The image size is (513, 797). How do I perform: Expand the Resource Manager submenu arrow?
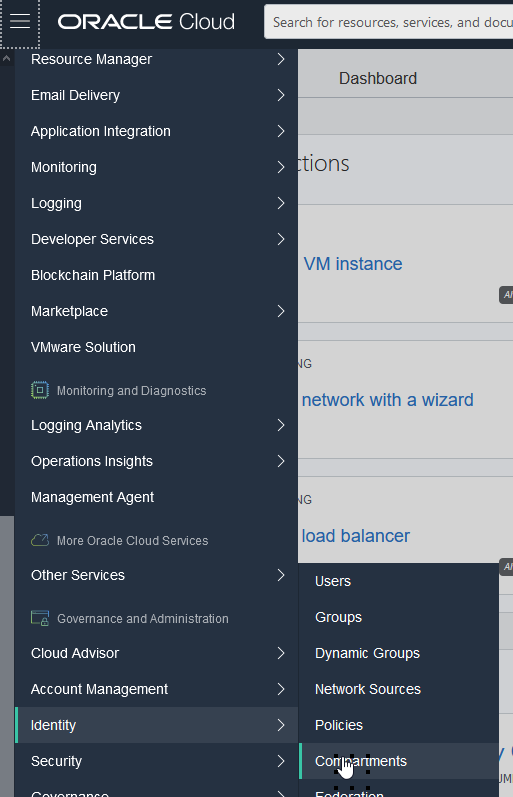[x=281, y=59]
